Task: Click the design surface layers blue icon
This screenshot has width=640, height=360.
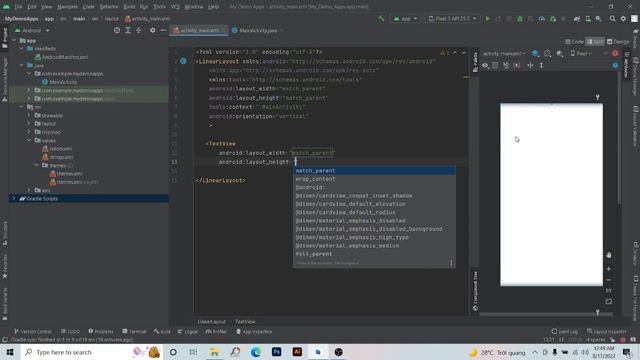Action: [x=535, y=53]
